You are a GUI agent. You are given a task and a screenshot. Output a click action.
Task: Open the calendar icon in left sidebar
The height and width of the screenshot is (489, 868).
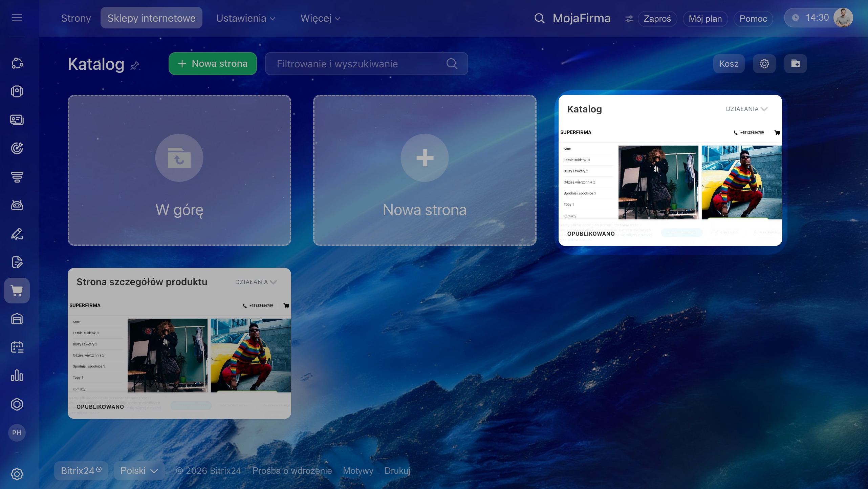pyautogui.click(x=17, y=347)
